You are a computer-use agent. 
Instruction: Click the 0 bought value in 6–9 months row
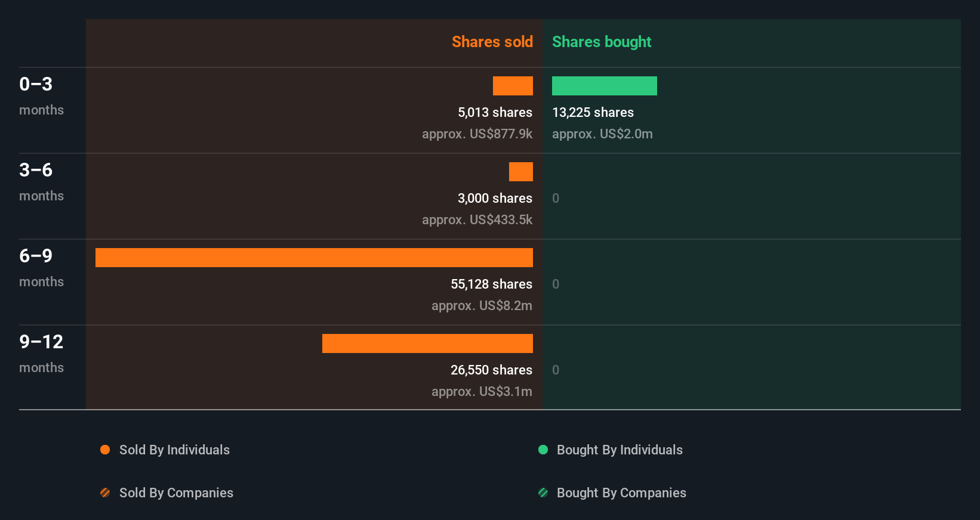click(556, 284)
